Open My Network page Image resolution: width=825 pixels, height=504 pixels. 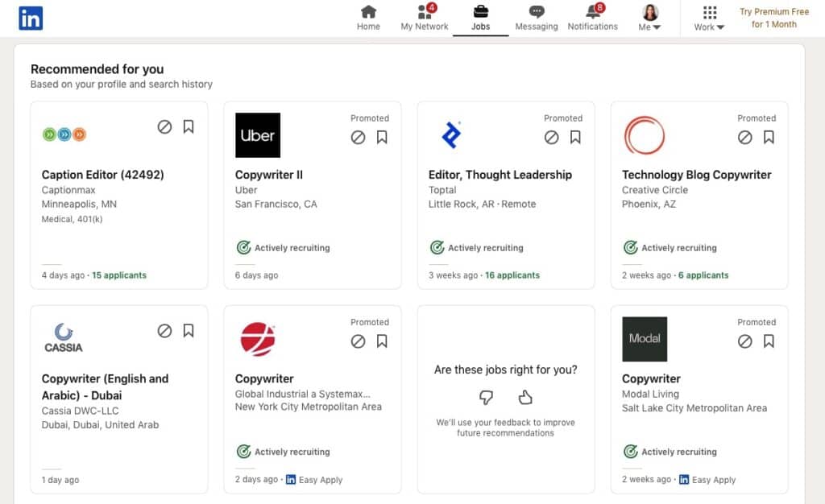(424, 19)
